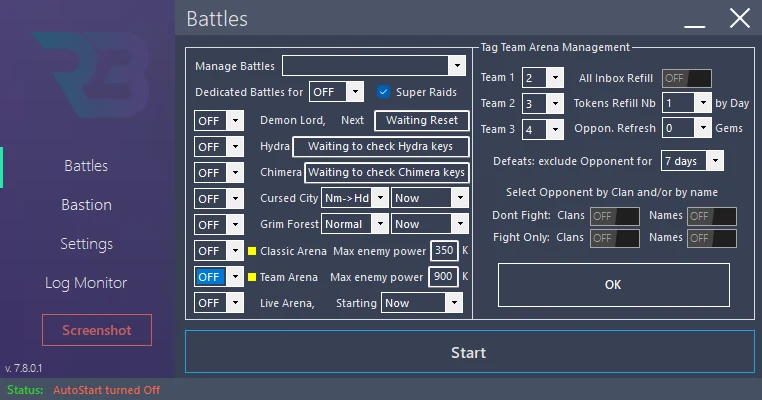Open the Team Arena OFF dropdown
Viewport: 762px width, 400px height.
[219, 277]
